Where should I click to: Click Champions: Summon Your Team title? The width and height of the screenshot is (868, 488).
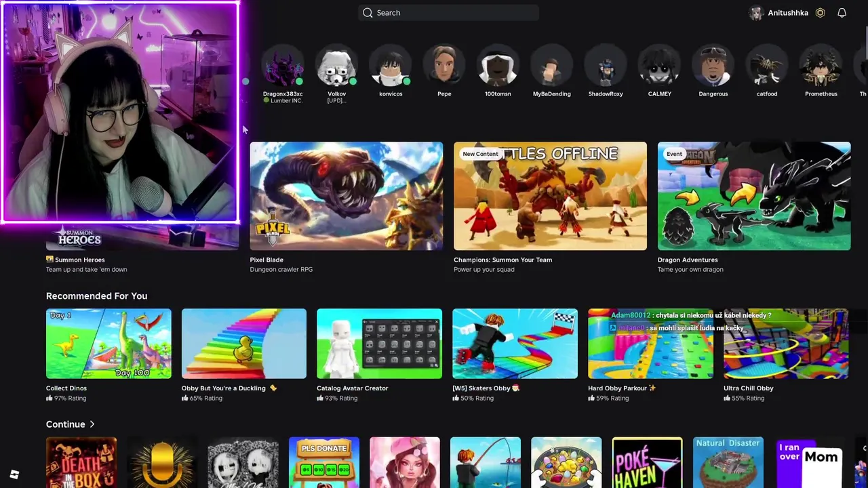503,260
